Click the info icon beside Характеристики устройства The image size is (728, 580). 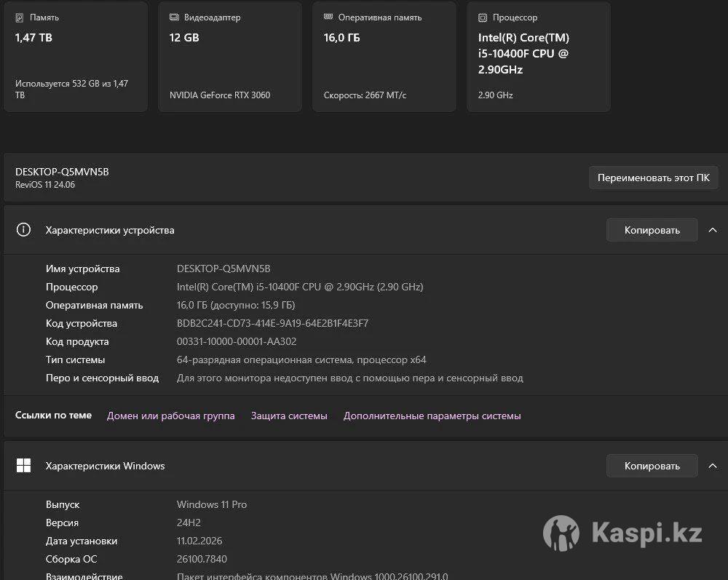point(24,230)
